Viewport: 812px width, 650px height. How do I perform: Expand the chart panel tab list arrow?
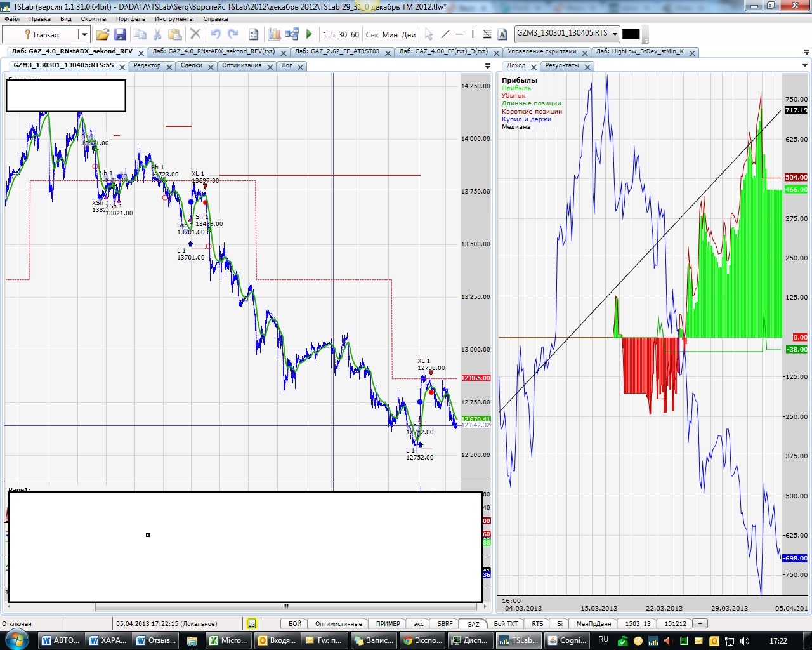pyautogui.click(x=488, y=65)
